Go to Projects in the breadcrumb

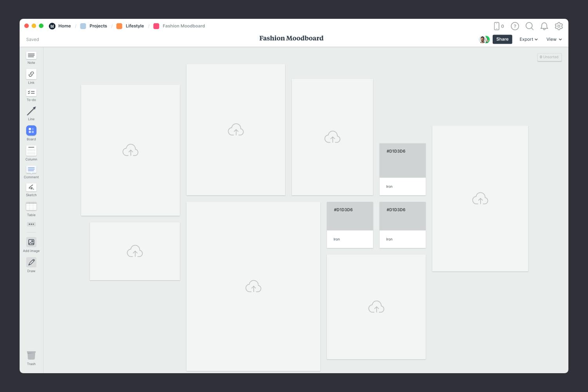click(x=98, y=26)
